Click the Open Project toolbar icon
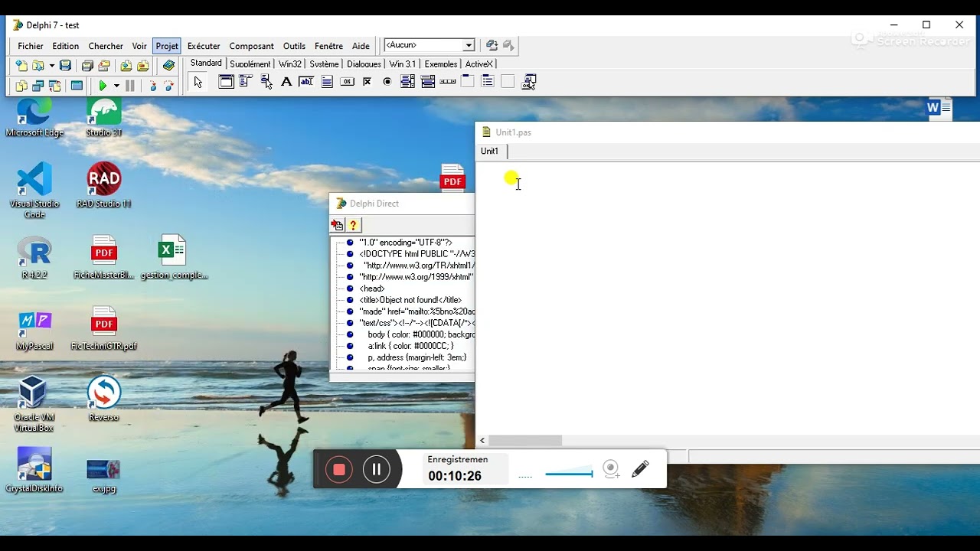This screenshot has height=551, width=980. click(104, 66)
